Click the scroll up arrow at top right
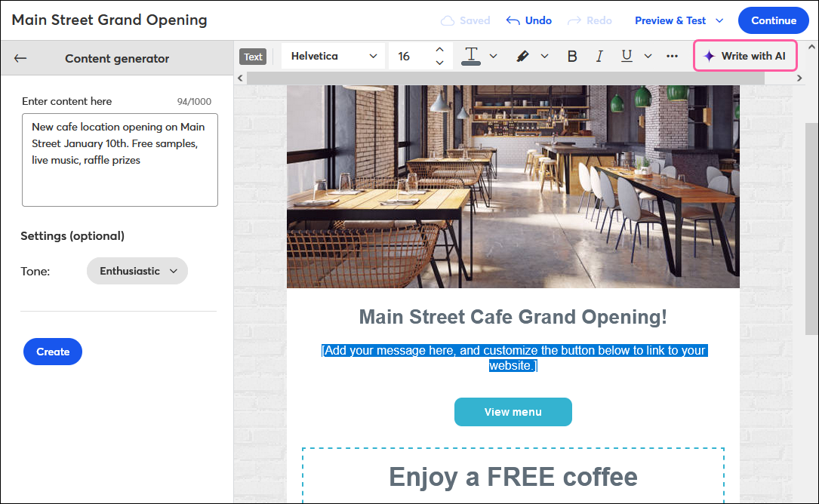This screenshot has width=819, height=504. click(811, 47)
